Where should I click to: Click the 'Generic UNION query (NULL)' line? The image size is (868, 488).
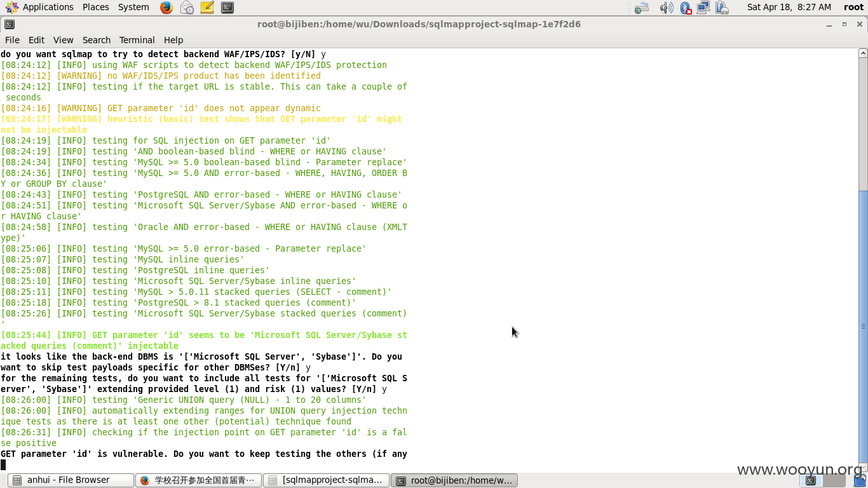pyautogui.click(x=183, y=400)
